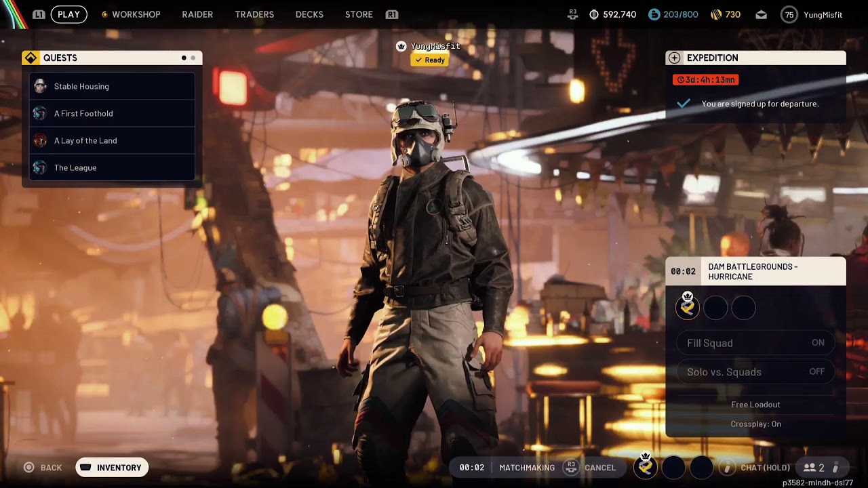Click the R3 stick icon in top bar

[573, 14]
